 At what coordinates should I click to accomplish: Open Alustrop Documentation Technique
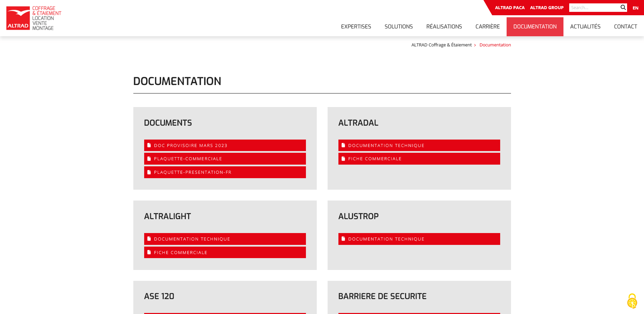pos(419,239)
